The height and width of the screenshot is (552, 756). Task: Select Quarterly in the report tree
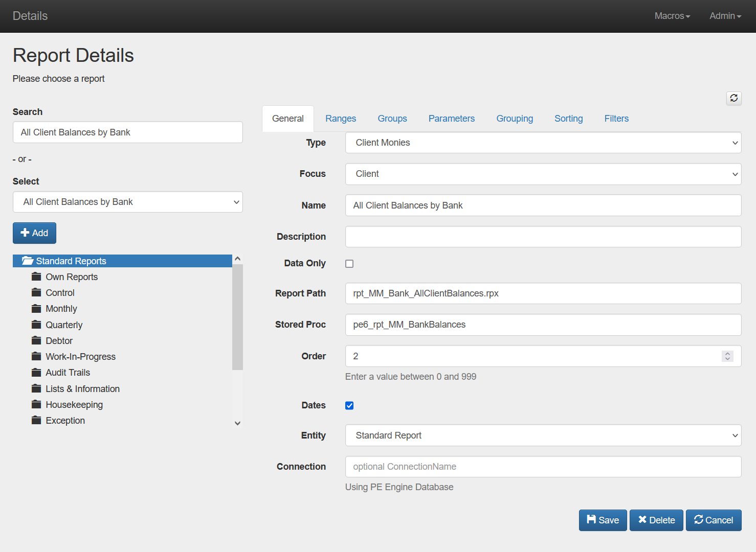pyautogui.click(x=64, y=325)
